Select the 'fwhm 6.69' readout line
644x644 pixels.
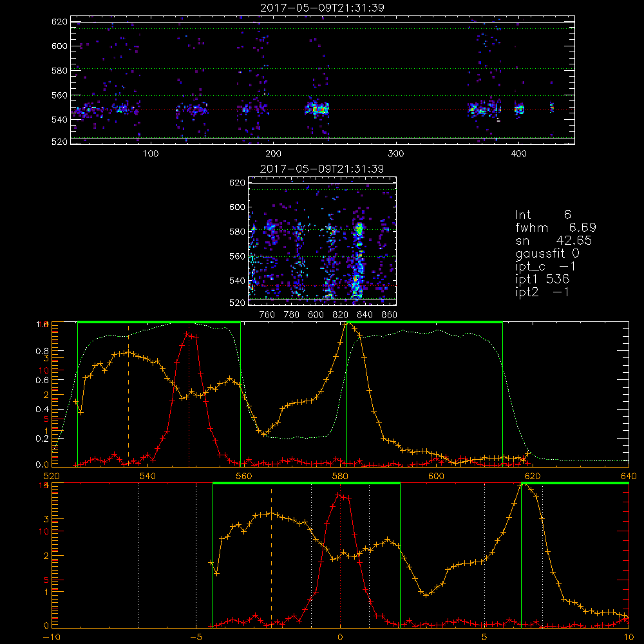pyautogui.click(x=556, y=227)
